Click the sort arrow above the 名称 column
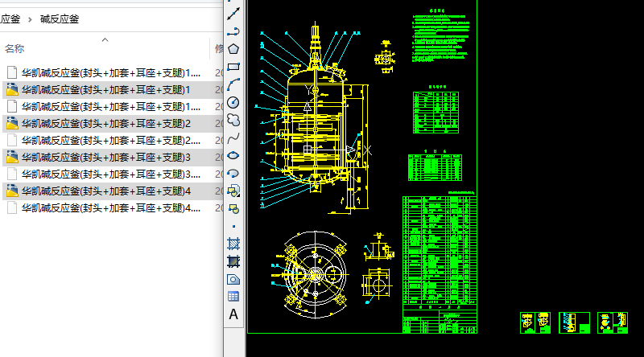The height and width of the screenshot is (357, 644). point(105,39)
